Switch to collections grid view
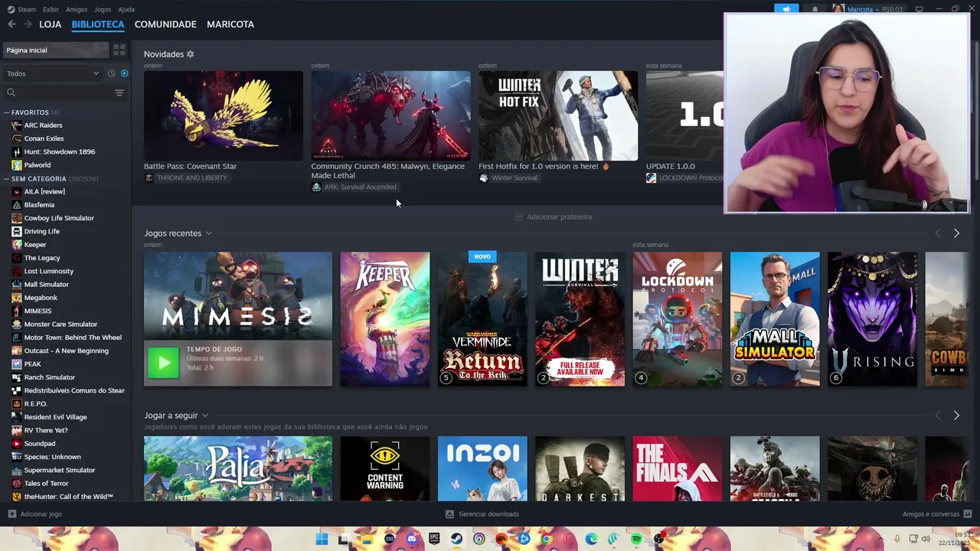The height and width of the screenshot is (551, 980). tap(119, 50)
